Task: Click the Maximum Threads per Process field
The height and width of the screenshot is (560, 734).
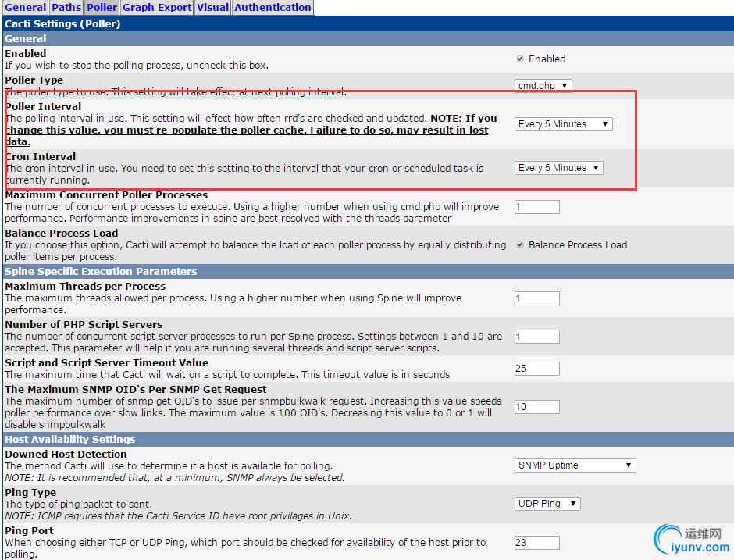Action: pyautogui.click(x=537, y=298)
